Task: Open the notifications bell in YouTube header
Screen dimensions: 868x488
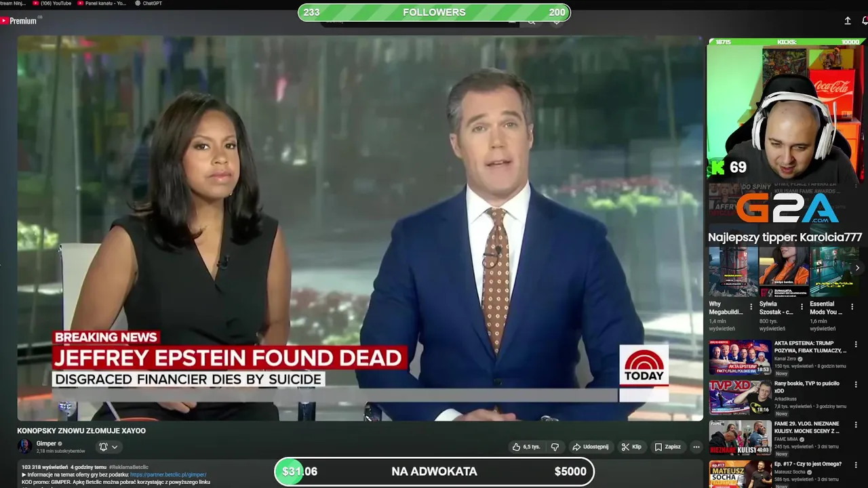Action: point(865,21)
